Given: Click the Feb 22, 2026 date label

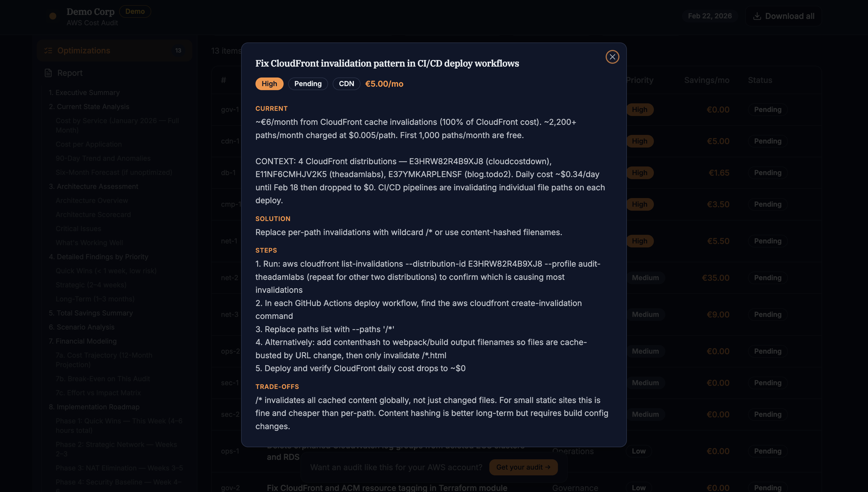Looking at the screenshot, I should 710,16.
